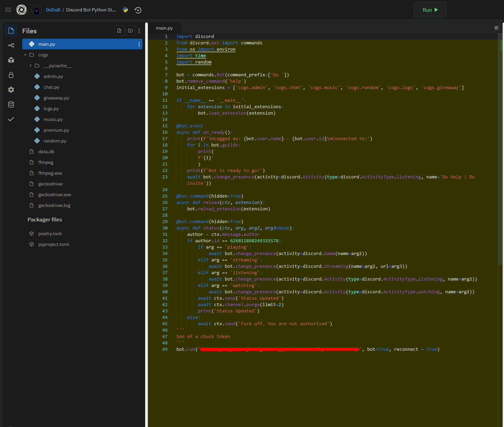Open the unit tests checkmark icon
The image size is (504, 427).
click(11, 119)
